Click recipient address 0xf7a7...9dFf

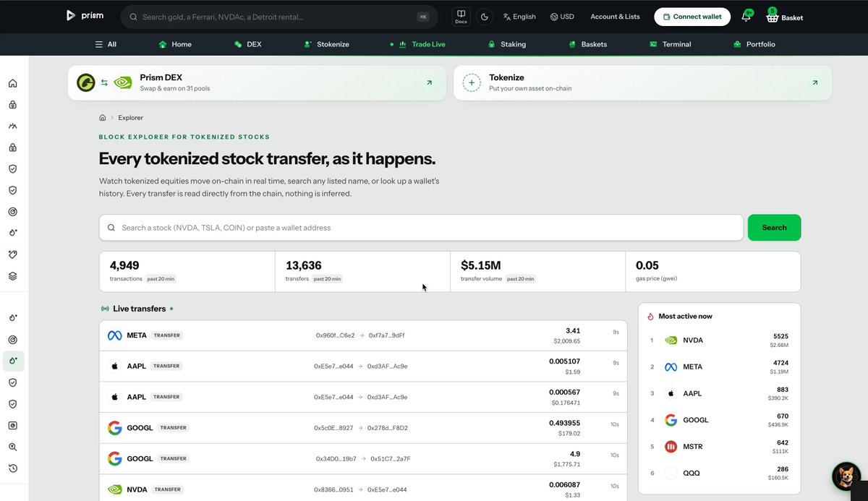(387, 335)
